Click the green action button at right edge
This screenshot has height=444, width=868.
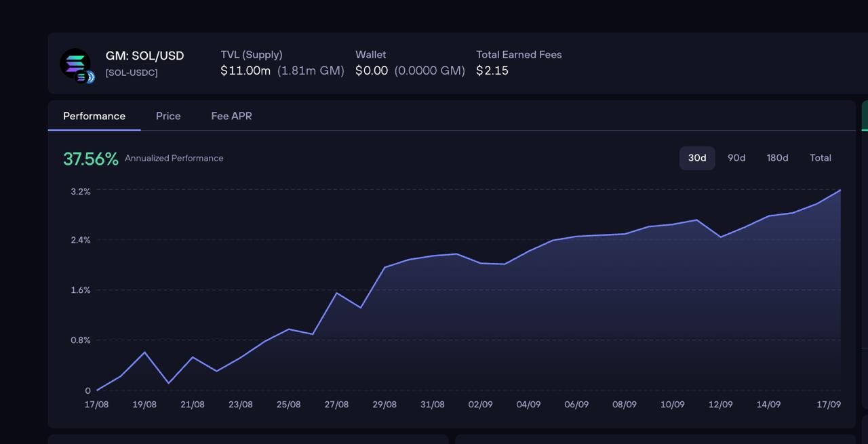(865, 116)
